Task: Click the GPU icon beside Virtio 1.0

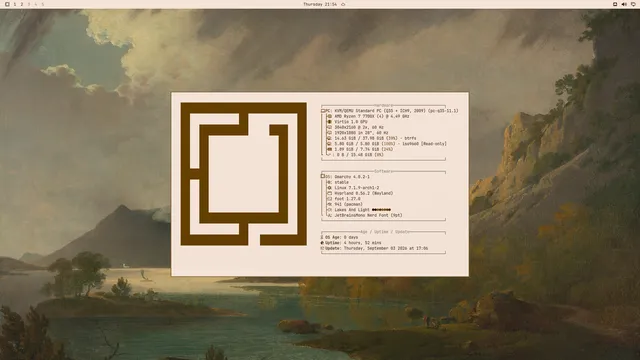Action: (x=329, y=122)
